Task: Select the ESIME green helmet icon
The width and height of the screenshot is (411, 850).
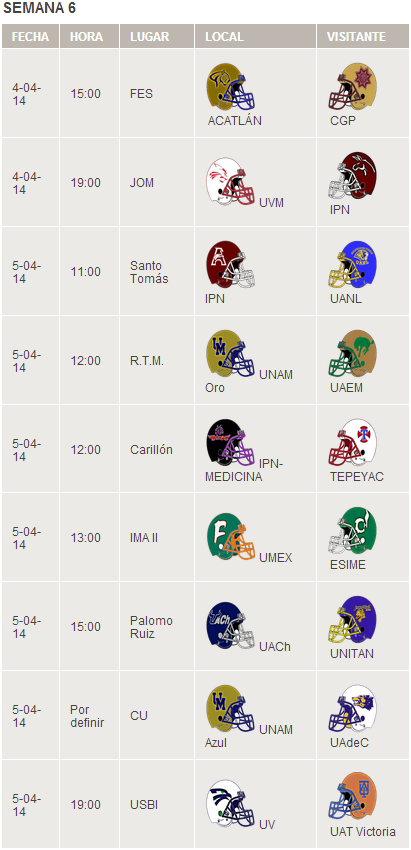Action: pos(353,531)
